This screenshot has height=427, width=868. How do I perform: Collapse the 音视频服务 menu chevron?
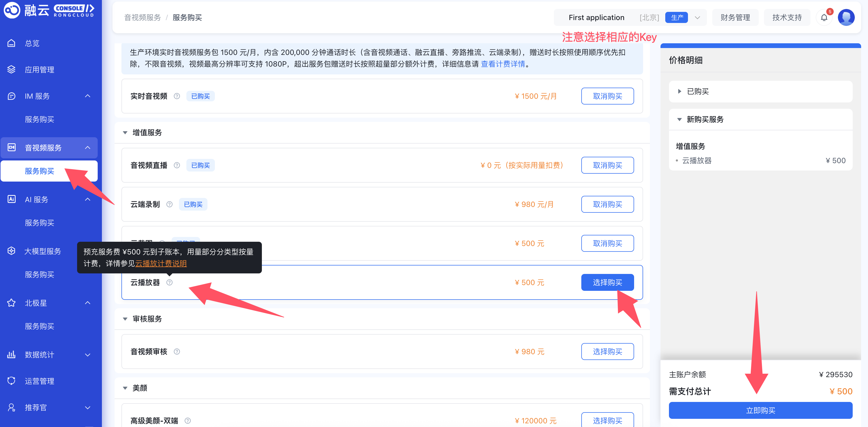(88, 148)
